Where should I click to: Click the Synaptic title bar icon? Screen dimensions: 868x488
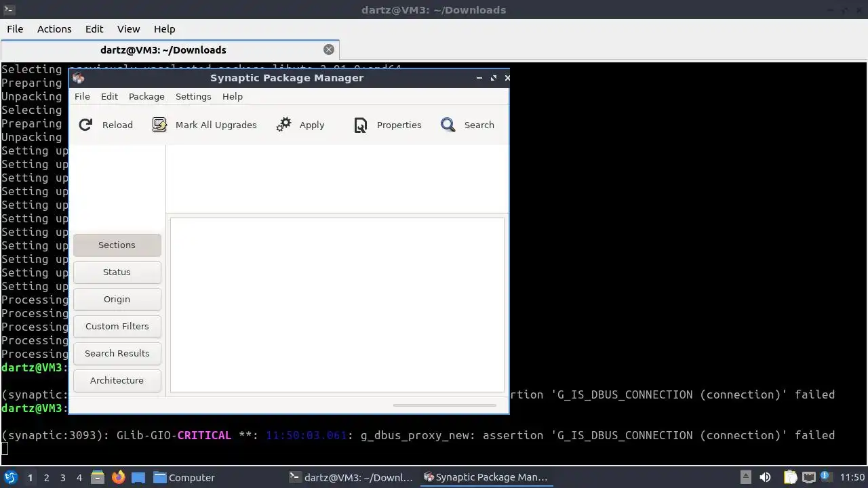(x=78, y=77)
